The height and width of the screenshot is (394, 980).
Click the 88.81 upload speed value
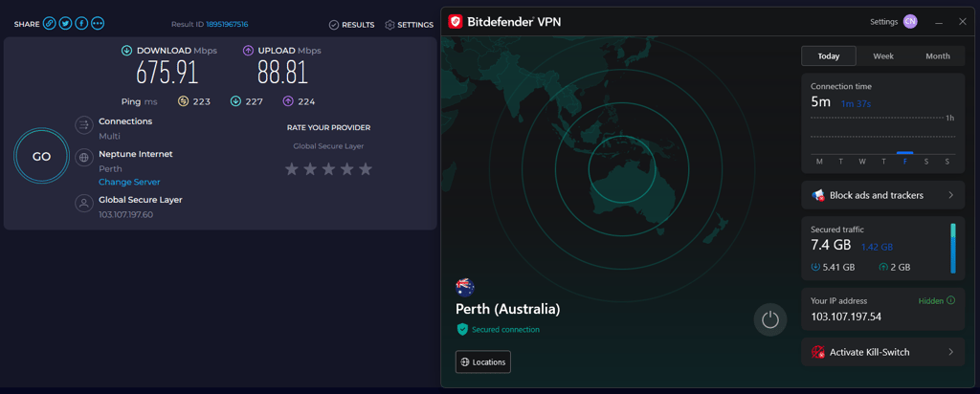coord(282,73)
